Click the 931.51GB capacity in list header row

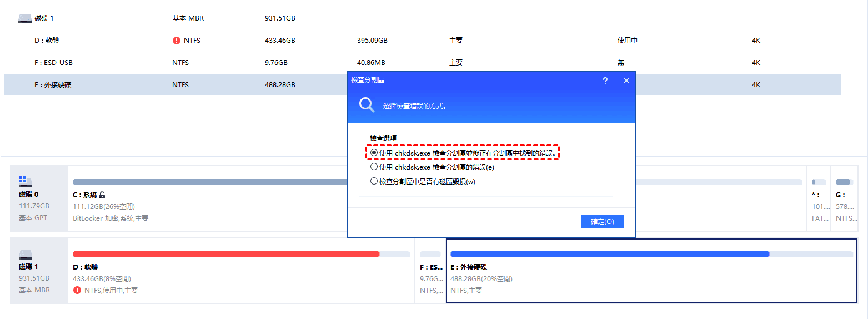(280, 18)
